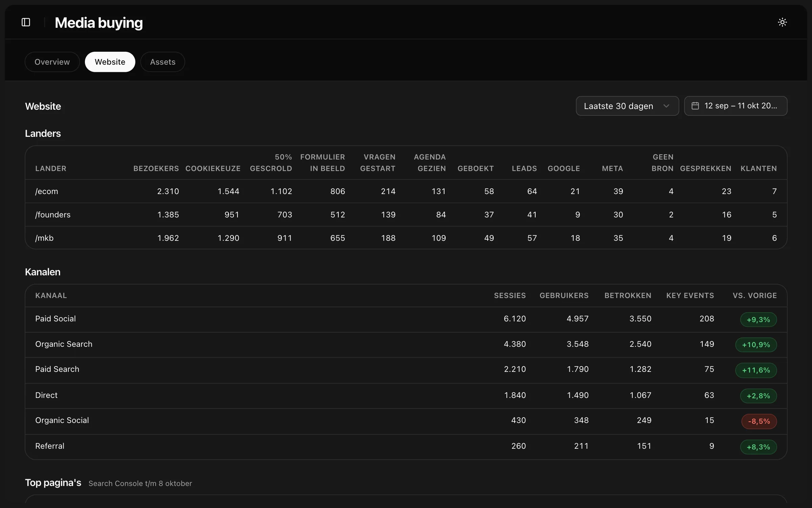
Task: Open the Assets tab
Action: point(163,62)
